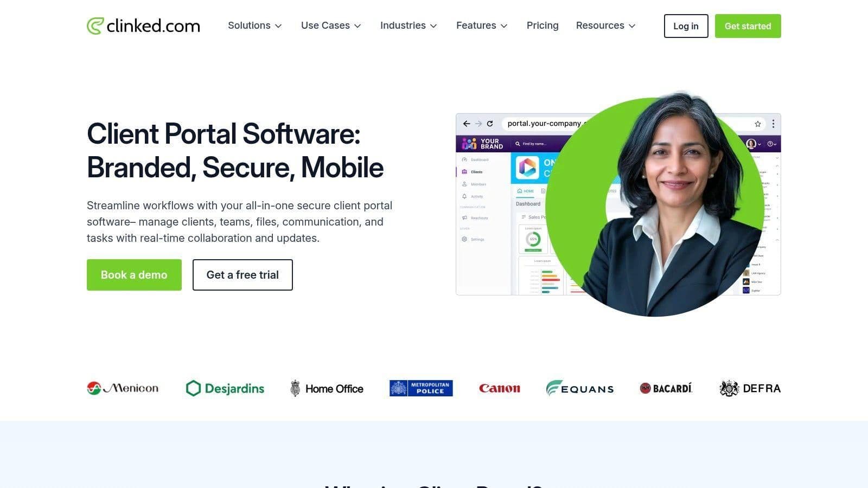Image resolution: width=868 pixels, height=488 pixels.
Task: Click the Bacardi logo
Action: coord(666,388)
